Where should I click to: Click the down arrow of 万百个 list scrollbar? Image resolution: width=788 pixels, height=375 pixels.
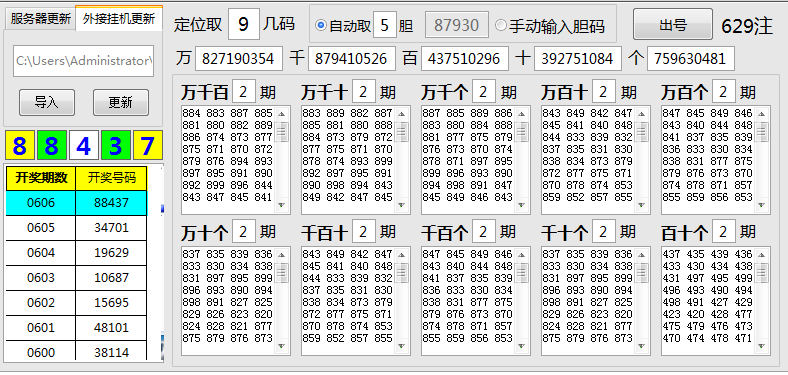tap(761, 205)
